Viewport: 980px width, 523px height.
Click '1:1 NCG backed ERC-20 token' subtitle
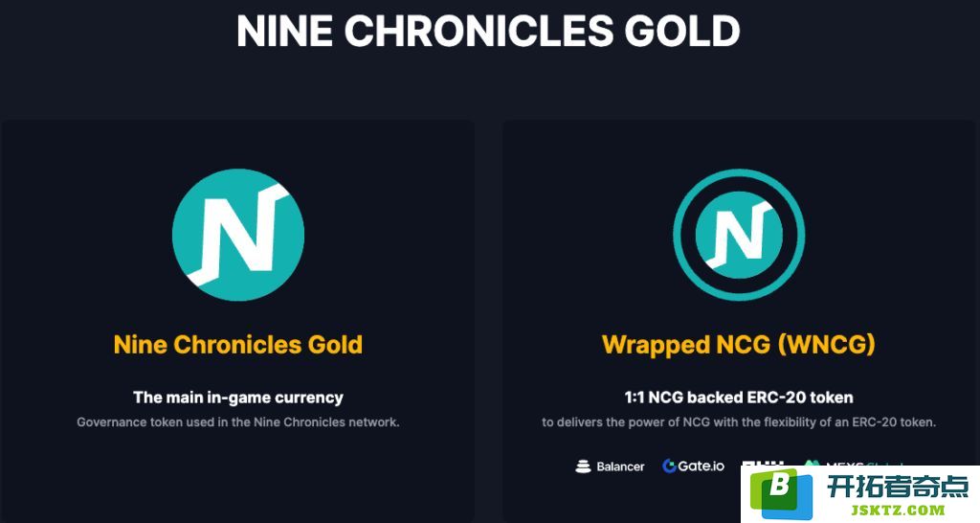739,398
